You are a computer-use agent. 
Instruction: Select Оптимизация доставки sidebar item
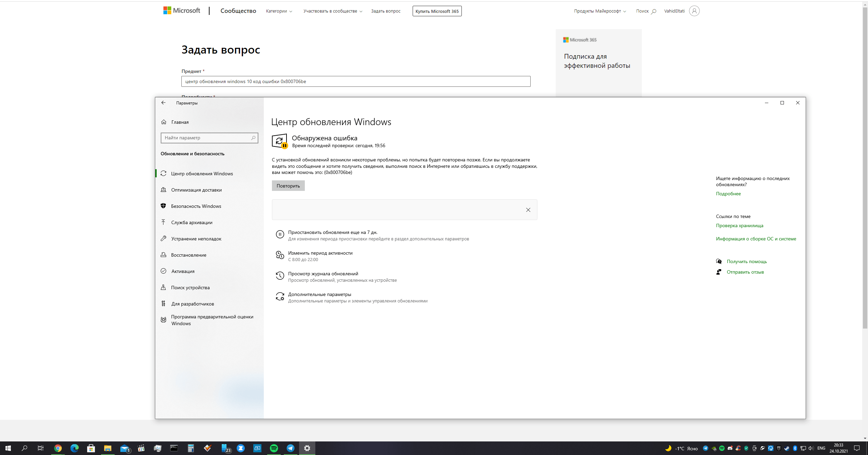pyautogui.click(x=196, y=190)
